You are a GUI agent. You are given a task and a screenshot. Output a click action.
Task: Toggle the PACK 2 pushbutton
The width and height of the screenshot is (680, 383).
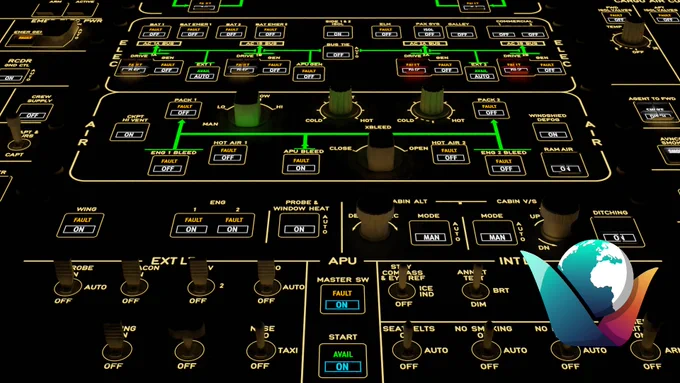point(490,110)
